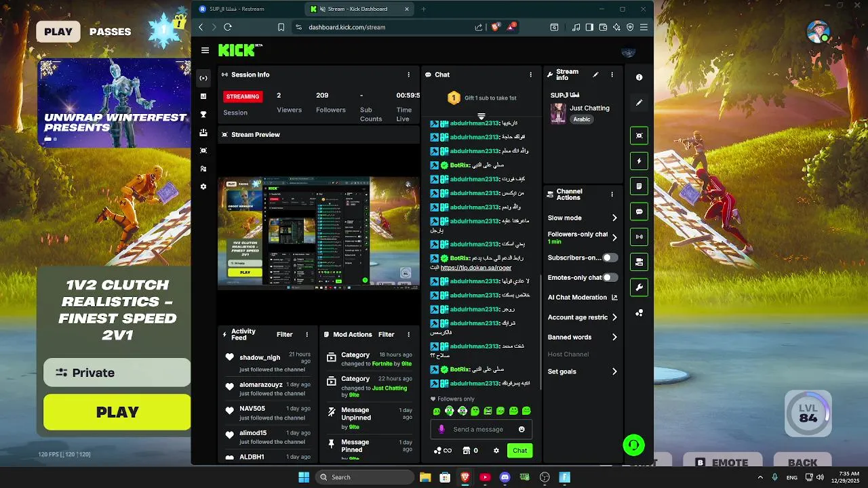The image size is (868, 488).
Task: Expand Slow mode options
Action: click(x=614, y=218)
